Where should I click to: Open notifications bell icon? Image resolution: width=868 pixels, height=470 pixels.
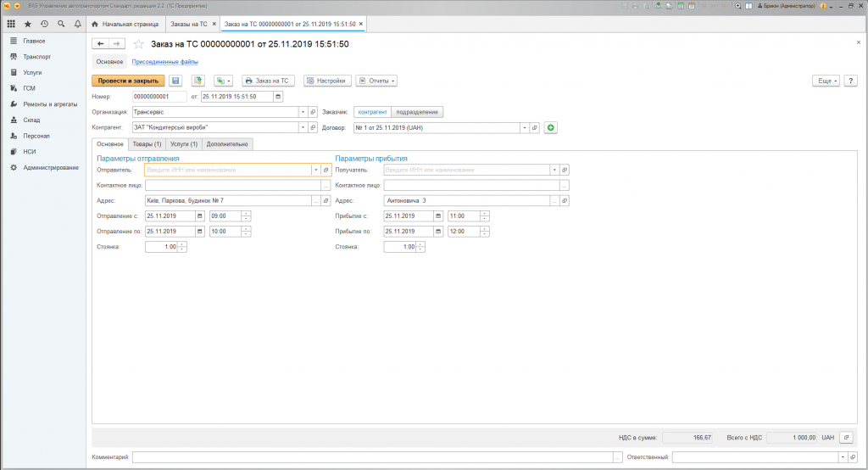[x=77, y=24]
